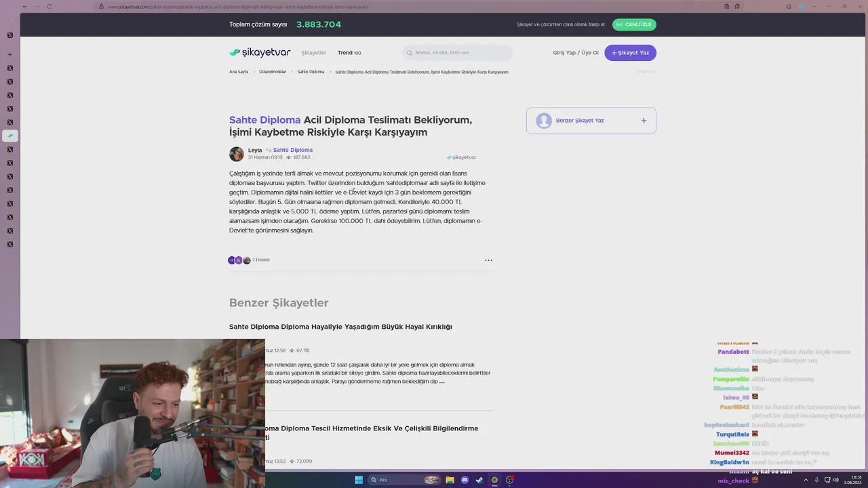Click Sahte Diploma brand in headline
This screenshot has width=868, height=488.
pyautogui.click(x=264, y=120)
